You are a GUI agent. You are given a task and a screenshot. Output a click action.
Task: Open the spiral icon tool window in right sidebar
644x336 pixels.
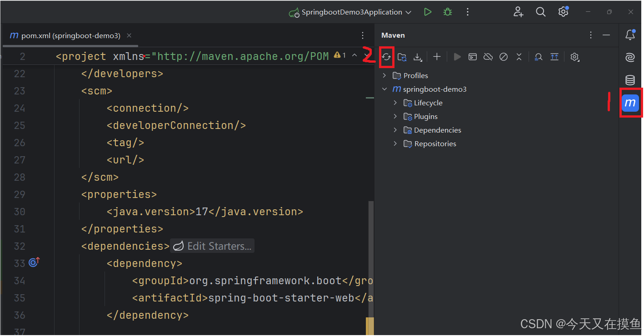click(630, 57)
